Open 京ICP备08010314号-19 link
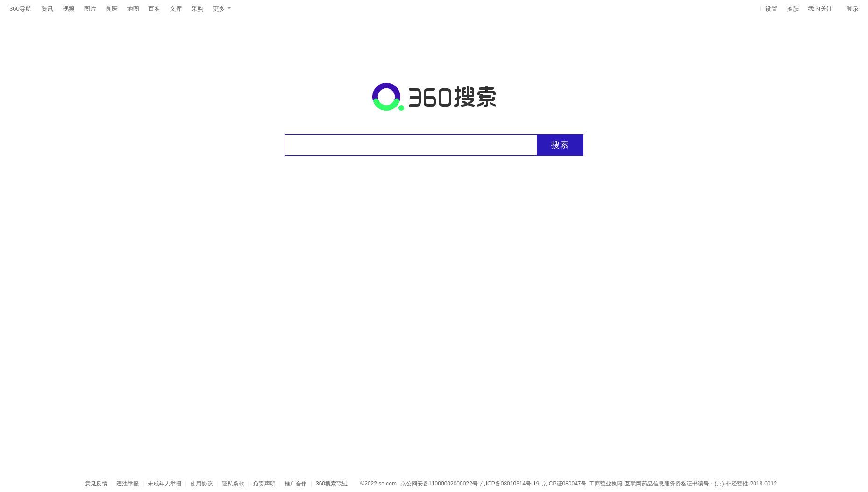This screenshot has height=492, width=868. (x=510, y=484)
